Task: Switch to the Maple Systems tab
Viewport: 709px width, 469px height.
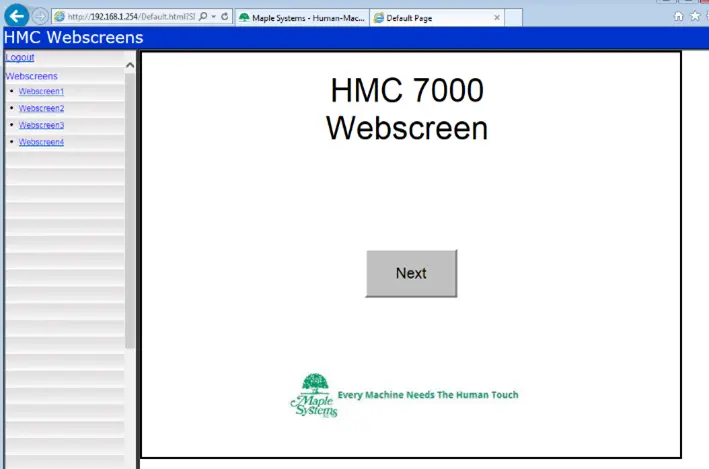Action: pyautogui.click(x=302, y=18)
